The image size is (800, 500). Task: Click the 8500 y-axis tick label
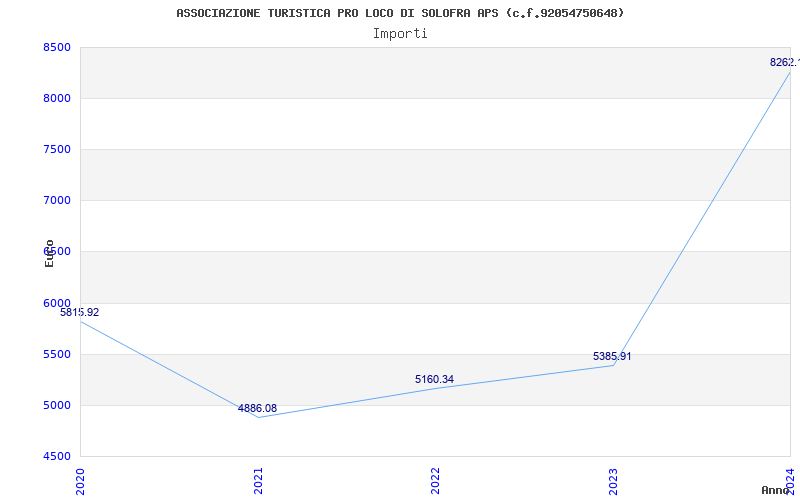[57, 47]
